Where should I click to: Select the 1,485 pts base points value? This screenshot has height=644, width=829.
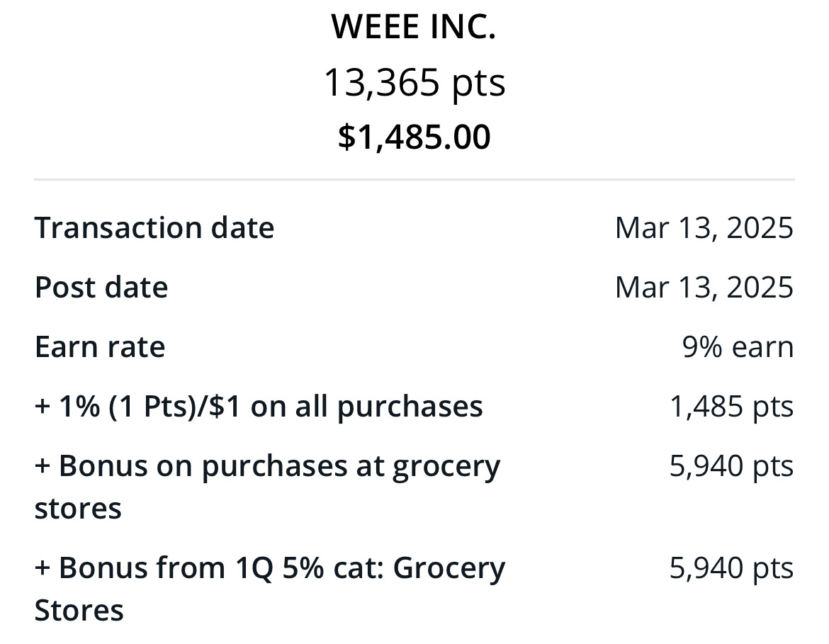point(731,407)
